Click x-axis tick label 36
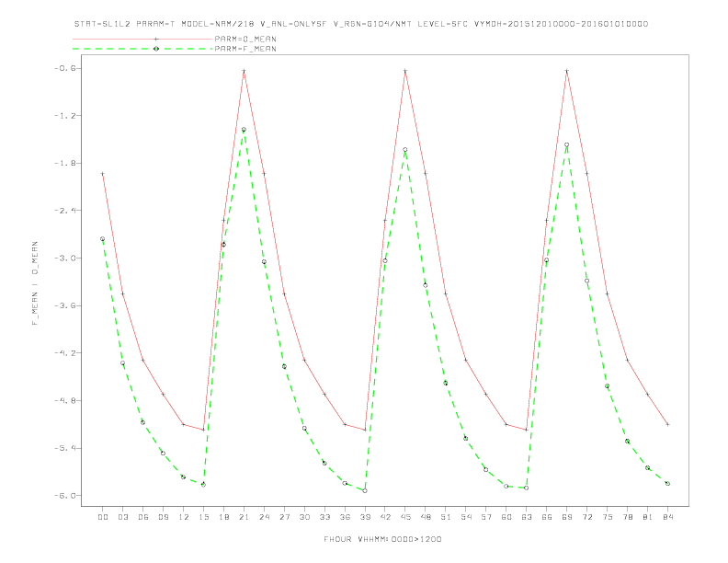The height and width of the screenshot is (563, 728). coord(345,517)
